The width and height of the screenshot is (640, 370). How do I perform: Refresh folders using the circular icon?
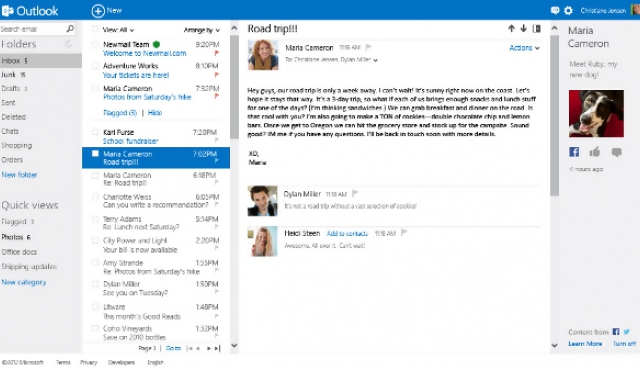click(x=69, y=44)
